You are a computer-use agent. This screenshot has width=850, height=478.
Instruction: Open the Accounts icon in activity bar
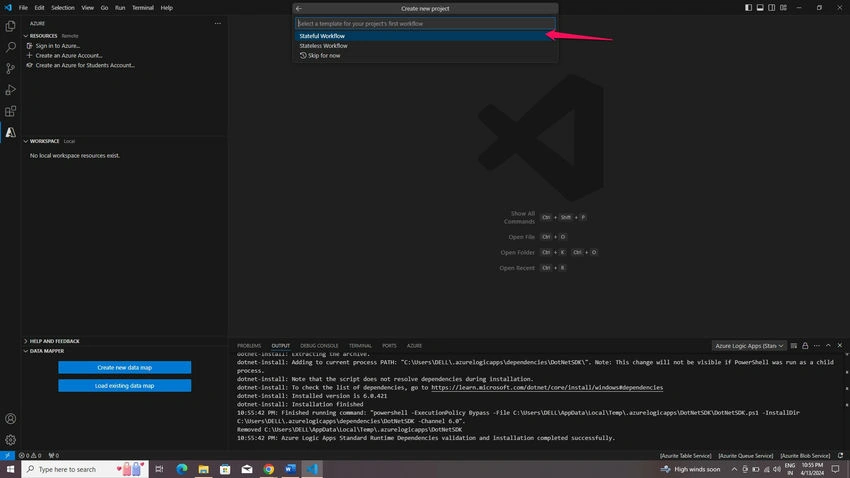click(10, 418)
